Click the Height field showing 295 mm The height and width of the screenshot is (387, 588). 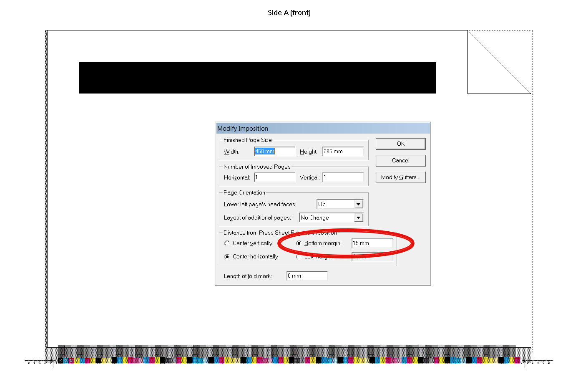(343, 151)
